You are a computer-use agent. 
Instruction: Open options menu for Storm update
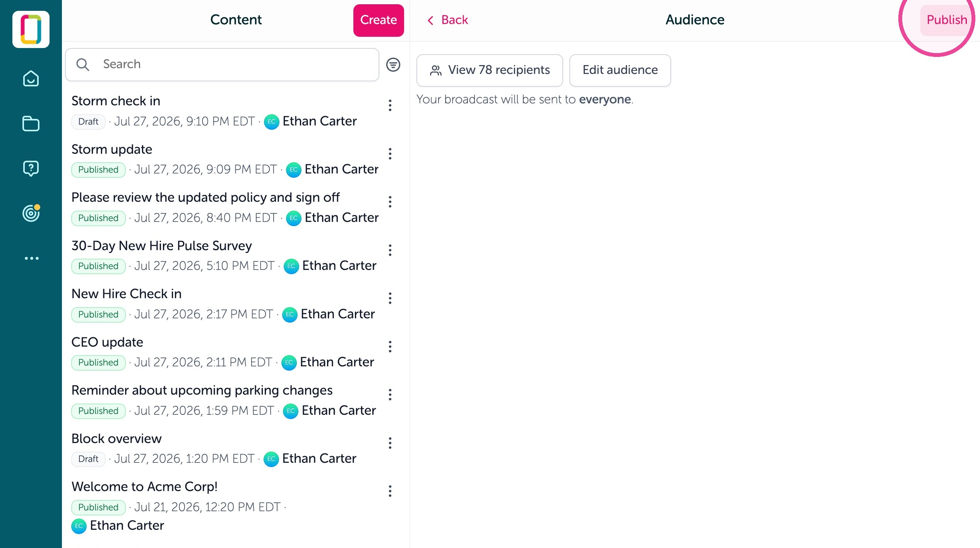[390, 154]
